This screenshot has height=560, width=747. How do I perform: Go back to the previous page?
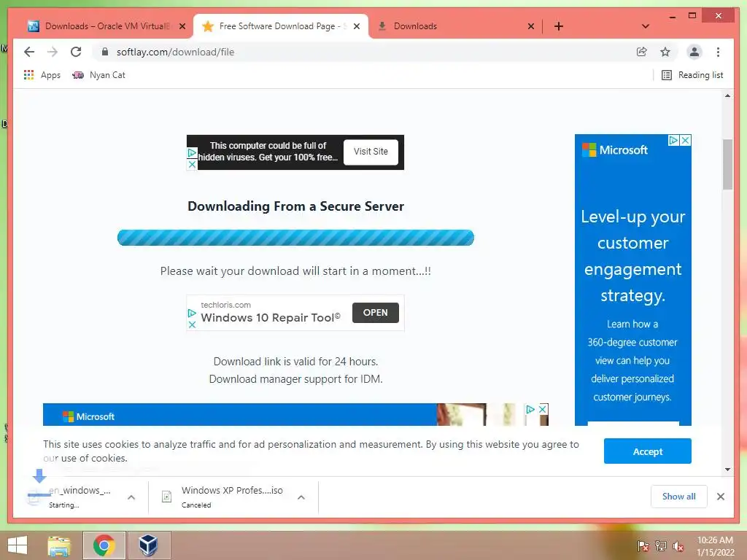[x=29, y=52]
